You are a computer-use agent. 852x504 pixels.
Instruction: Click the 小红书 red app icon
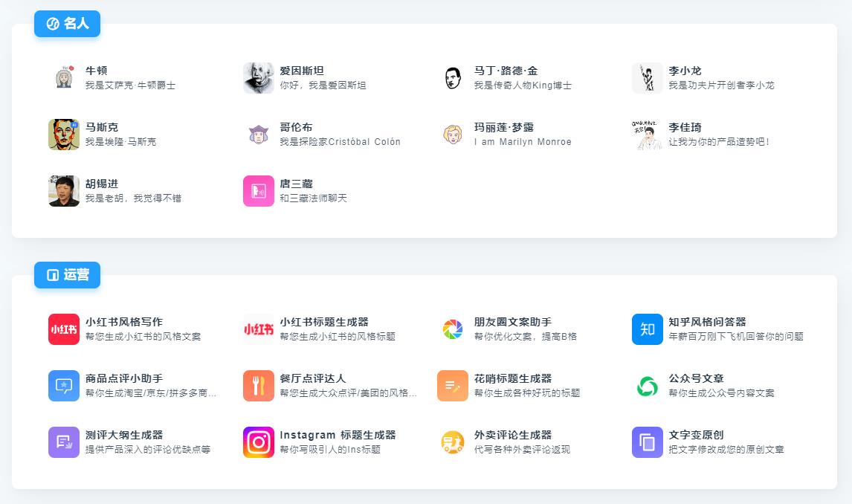[x=64, y=329]
